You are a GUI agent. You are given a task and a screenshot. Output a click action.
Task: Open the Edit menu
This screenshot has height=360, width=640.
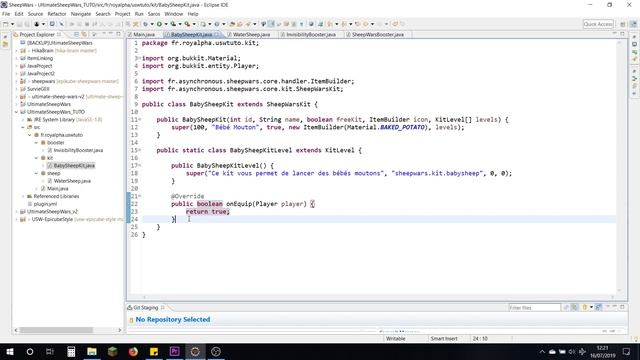pos(19,14)
